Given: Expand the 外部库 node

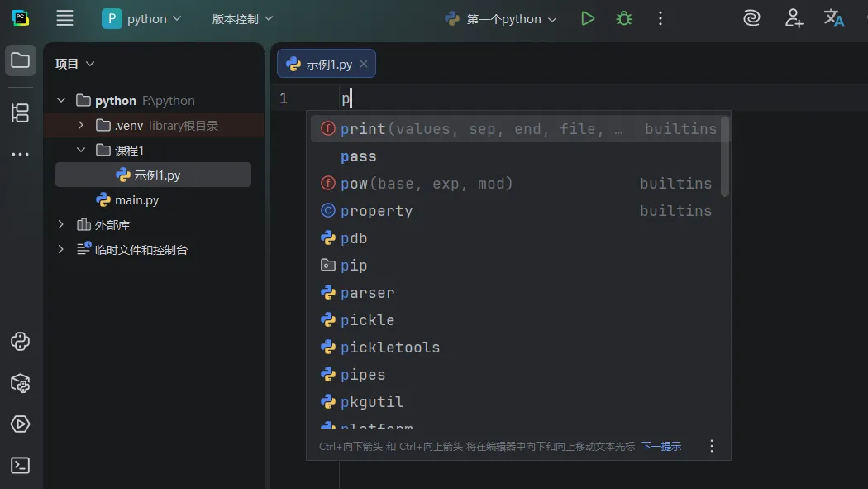Looking at the screenshot, I should point(61,224).
